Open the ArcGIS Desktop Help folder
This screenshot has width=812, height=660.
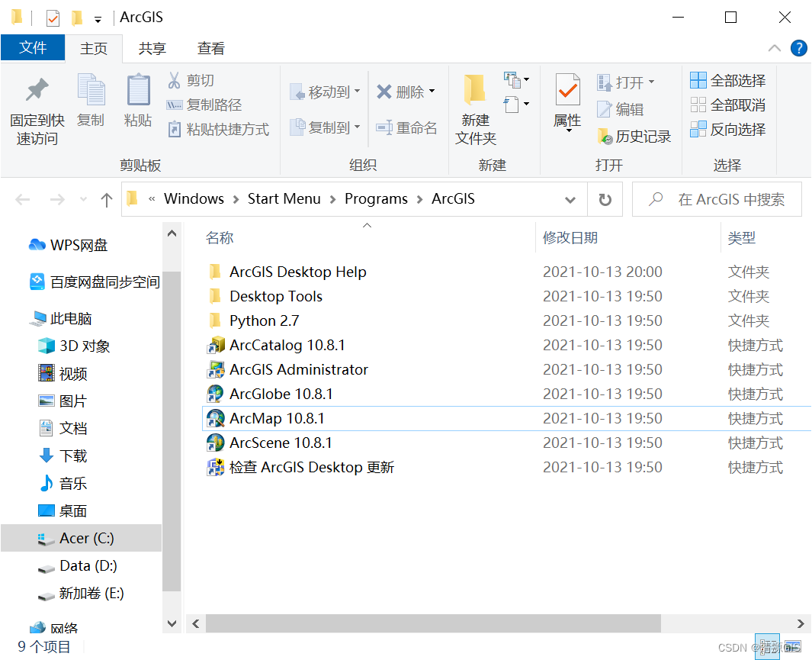287,272
